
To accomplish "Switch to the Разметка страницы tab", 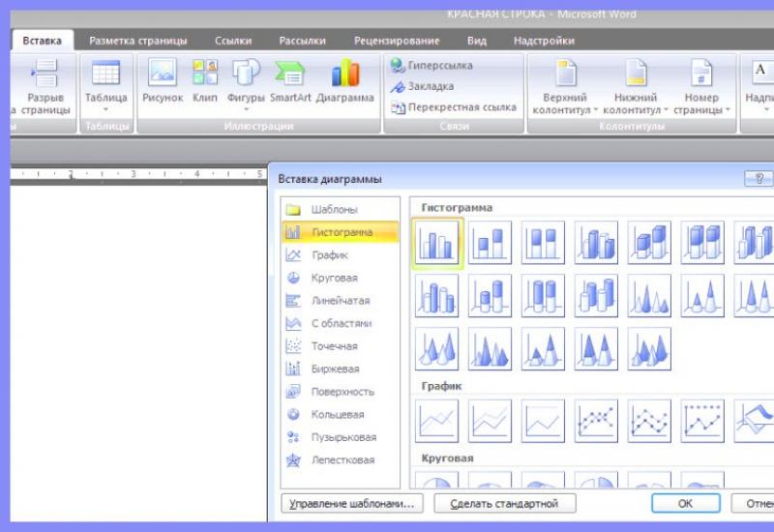I will (x=138, y=41).
